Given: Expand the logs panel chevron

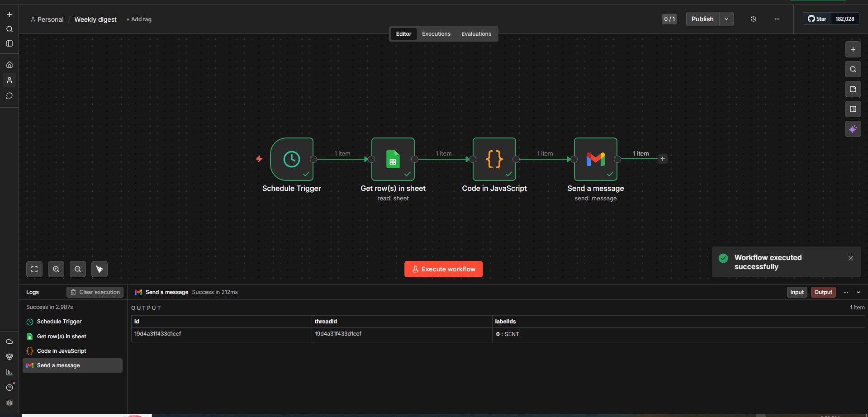Looking at the screenshot, I should (859, 292).
